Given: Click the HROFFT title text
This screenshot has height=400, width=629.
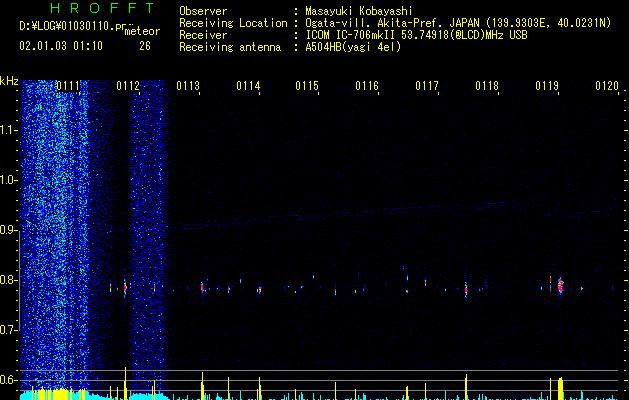Looking at the screenshot, I should 103,8.
